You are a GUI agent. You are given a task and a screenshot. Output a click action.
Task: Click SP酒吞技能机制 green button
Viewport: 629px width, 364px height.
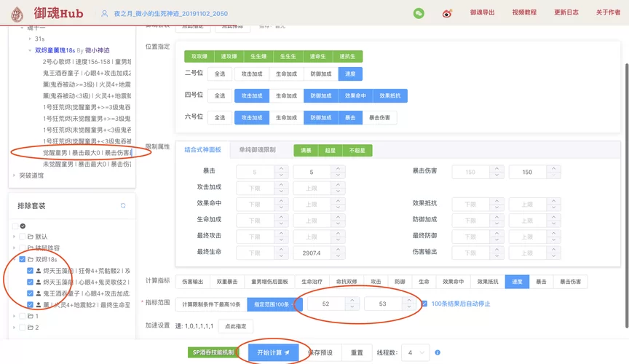click(x=213, y=352)
